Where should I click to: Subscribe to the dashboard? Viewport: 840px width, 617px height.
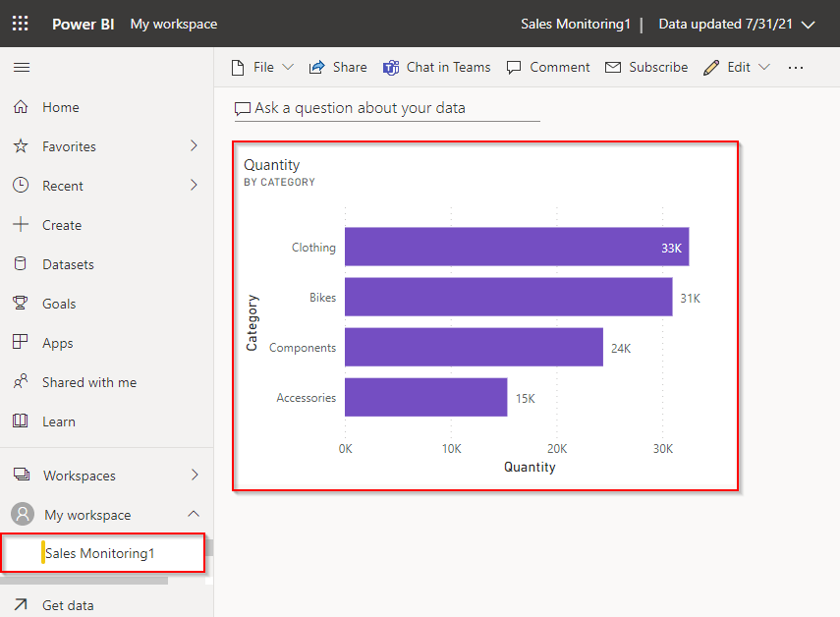[x=646, y=67]
